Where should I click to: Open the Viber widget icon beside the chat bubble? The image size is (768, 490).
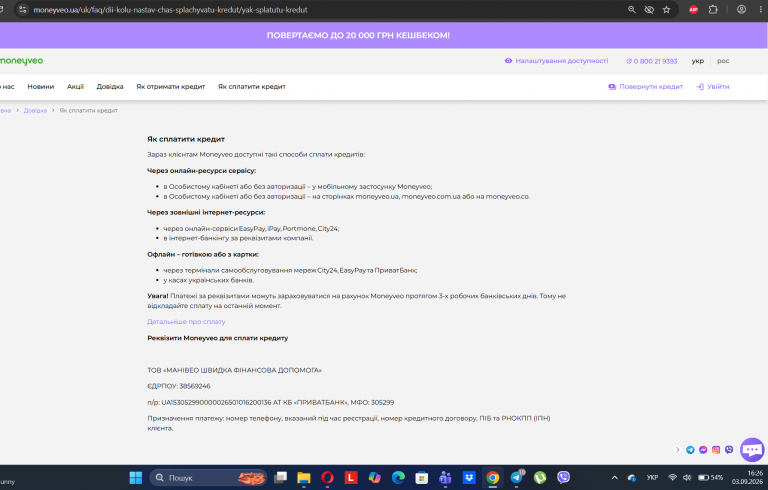click(729, 450)
